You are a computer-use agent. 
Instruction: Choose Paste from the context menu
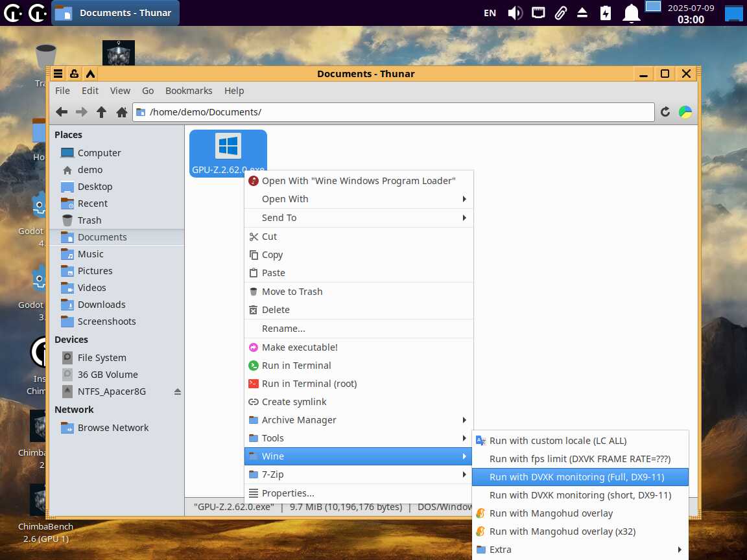[359, 273]
